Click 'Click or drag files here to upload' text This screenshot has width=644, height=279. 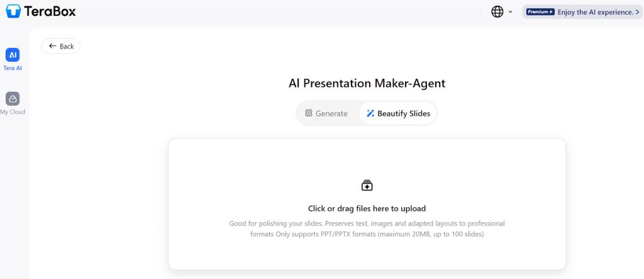(x=367, y=208)
